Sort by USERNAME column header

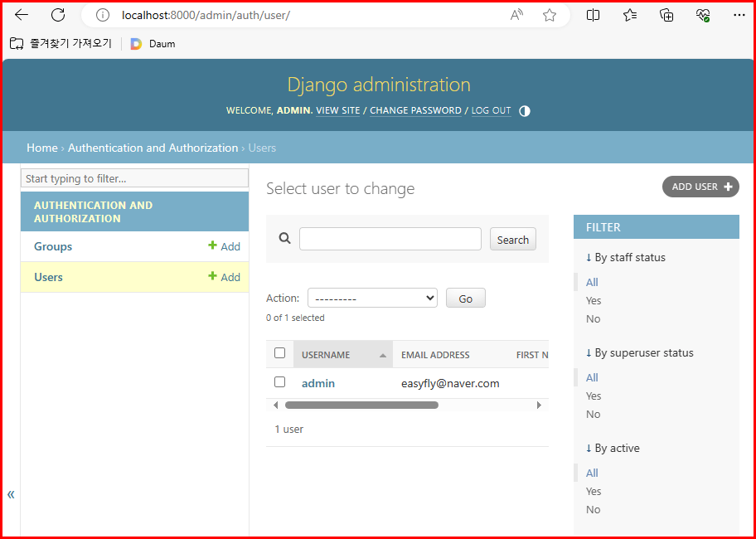pyautogui.click(x=326, y=355)
